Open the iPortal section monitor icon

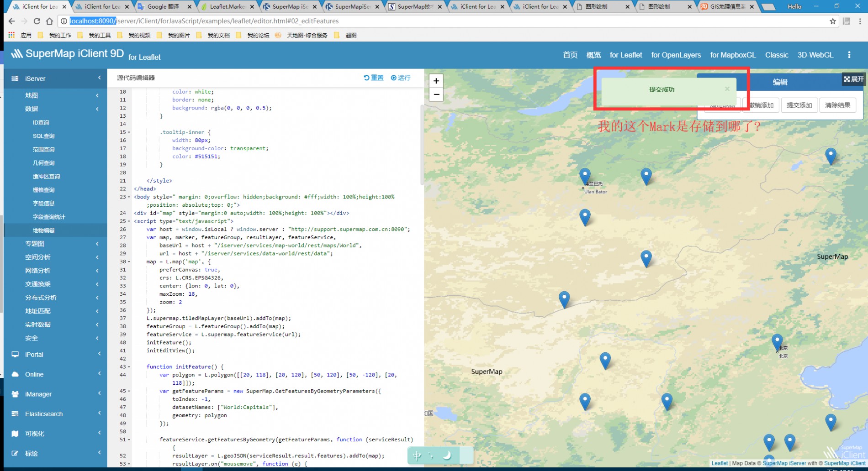click(x=15, y=355)
